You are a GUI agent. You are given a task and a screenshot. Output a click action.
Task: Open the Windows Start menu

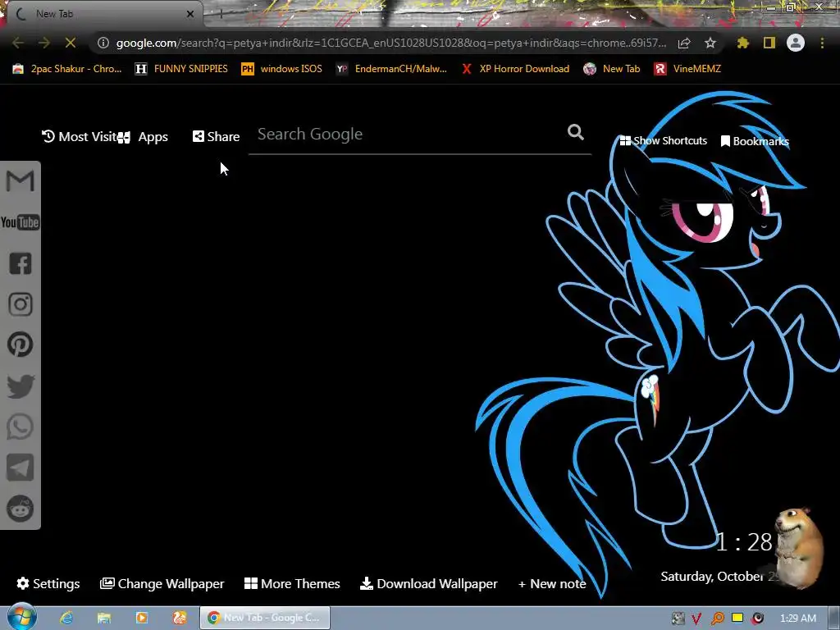tap(21, 618)
